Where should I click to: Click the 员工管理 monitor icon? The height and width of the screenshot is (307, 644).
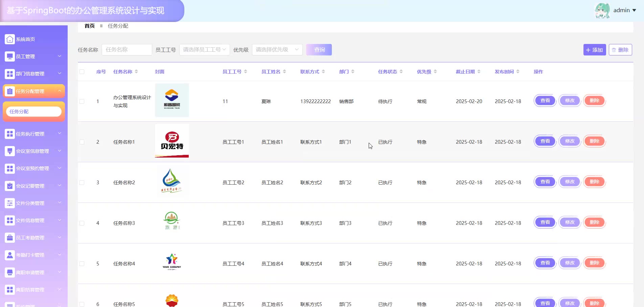click(10, 56)
